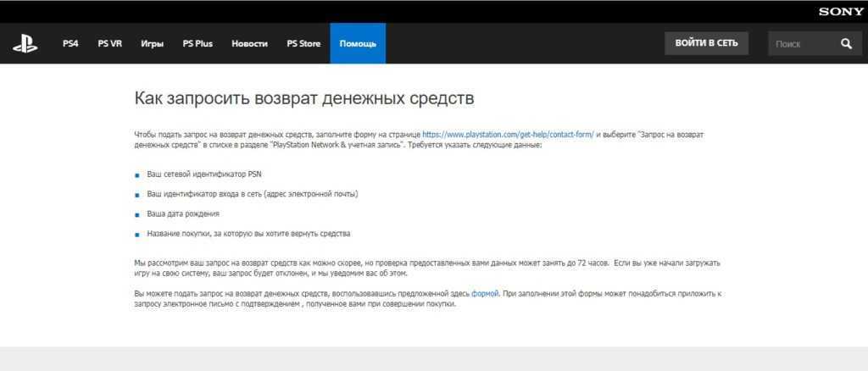Click the SONY logo

(840, 11)
